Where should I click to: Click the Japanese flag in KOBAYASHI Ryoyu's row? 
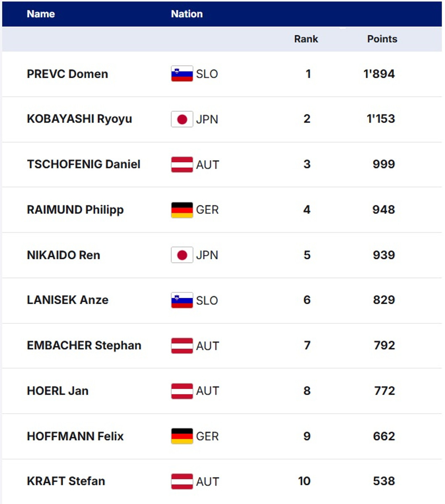182,119
